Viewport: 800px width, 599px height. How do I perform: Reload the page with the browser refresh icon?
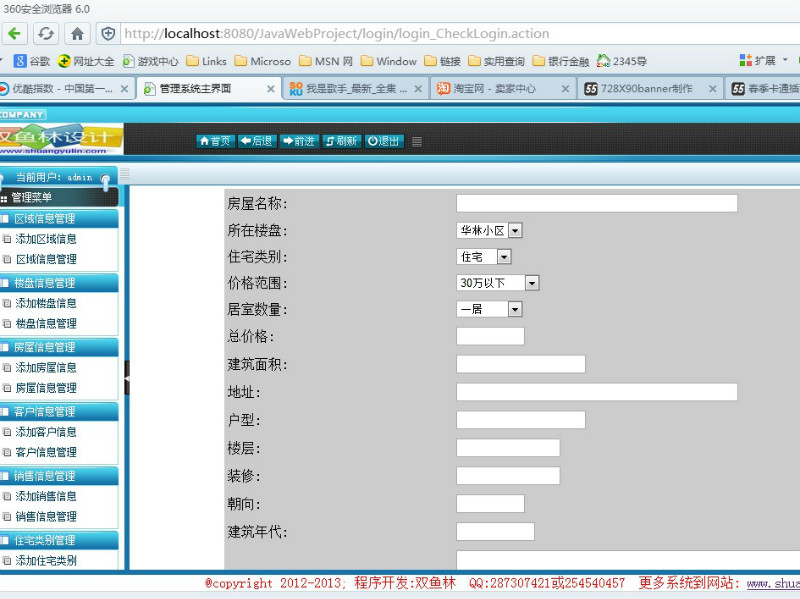pyautogui.click(x=46, y=34)
